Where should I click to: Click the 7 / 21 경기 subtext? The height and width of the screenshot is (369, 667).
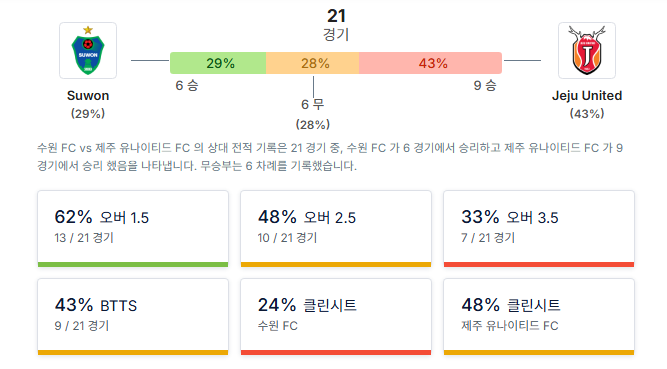[488, 237]
